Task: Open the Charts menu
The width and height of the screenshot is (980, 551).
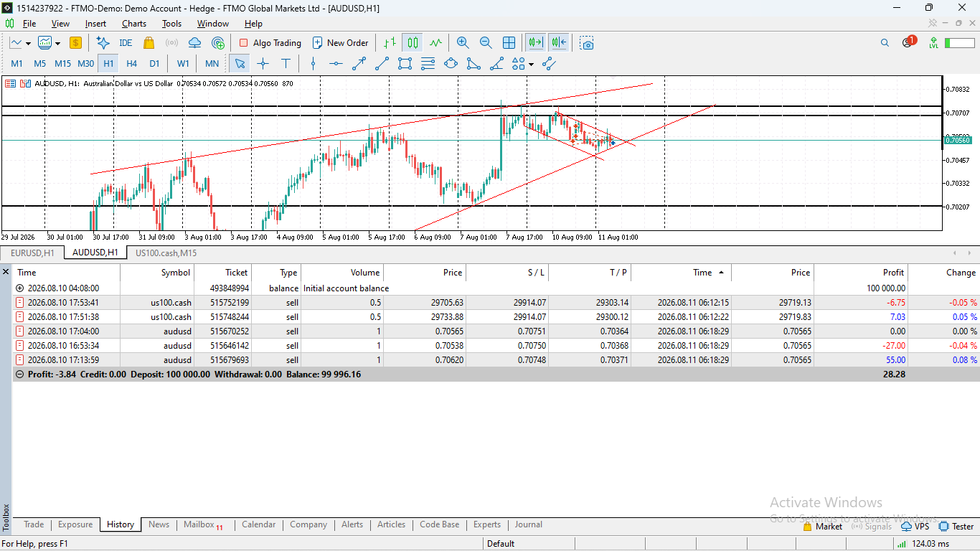Action: pyautogui.click(x=134, y=24)
